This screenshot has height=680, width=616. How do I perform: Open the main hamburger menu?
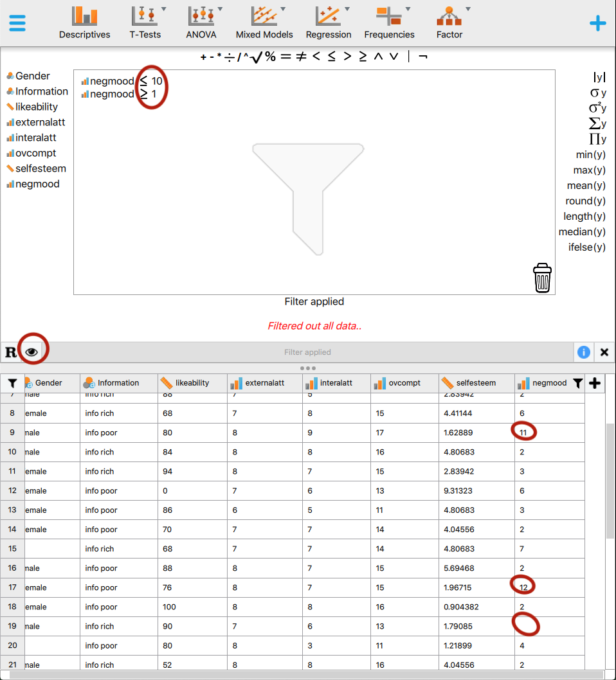tap(17, 22)
